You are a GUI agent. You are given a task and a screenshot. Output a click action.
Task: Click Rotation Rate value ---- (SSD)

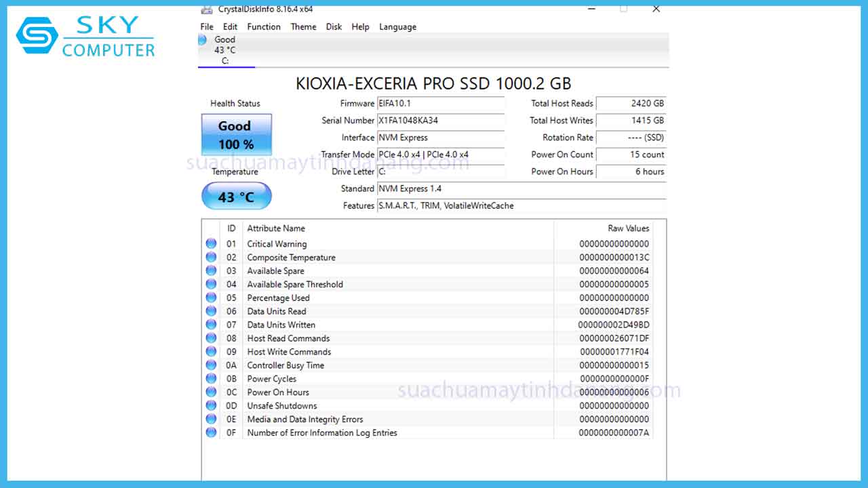coord(631,138)
